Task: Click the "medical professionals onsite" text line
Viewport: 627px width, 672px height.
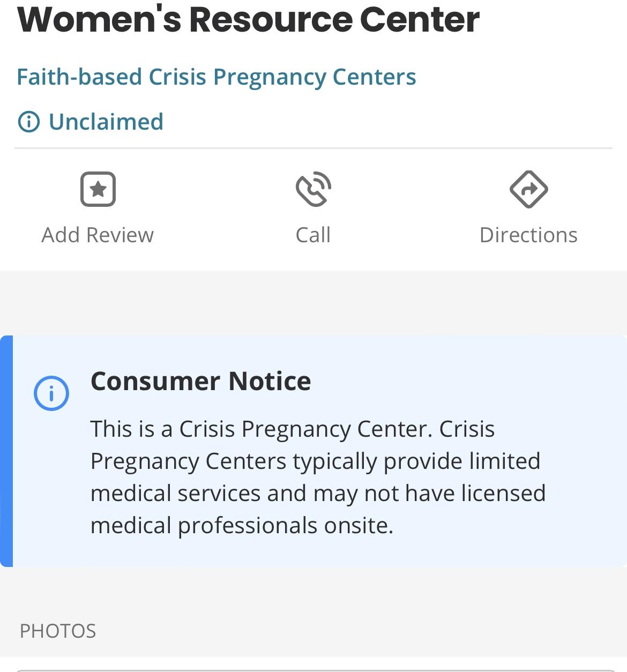Action: [x=242, y=526]
